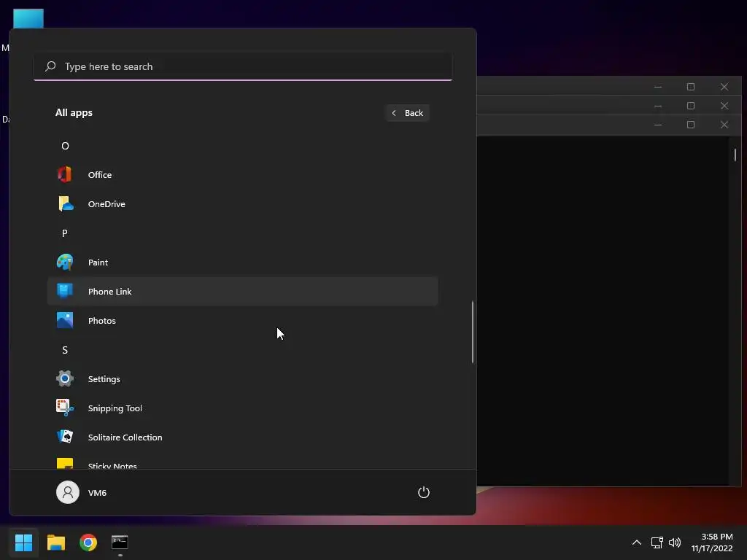
Task: Open the Office app icon
Action: (65, 175)
